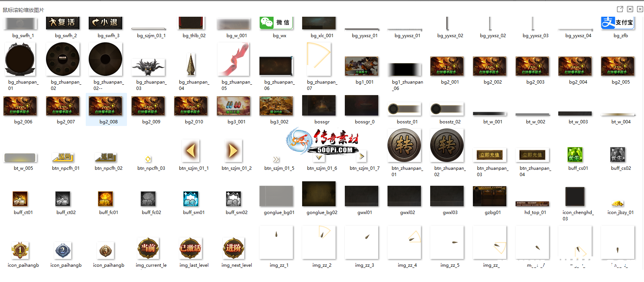This screenshot has height=282, width=644.
Task: Choose the bg3_001 image
Action: (233, 106)
